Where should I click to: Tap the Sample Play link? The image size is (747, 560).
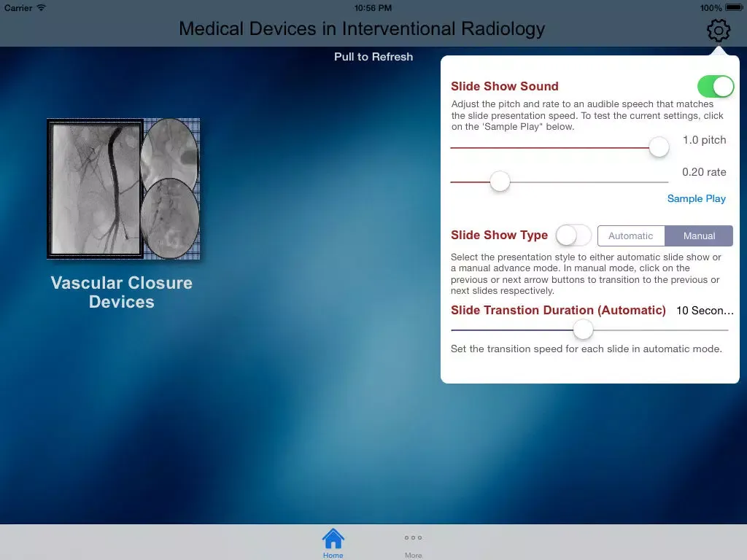click(696, 198)
